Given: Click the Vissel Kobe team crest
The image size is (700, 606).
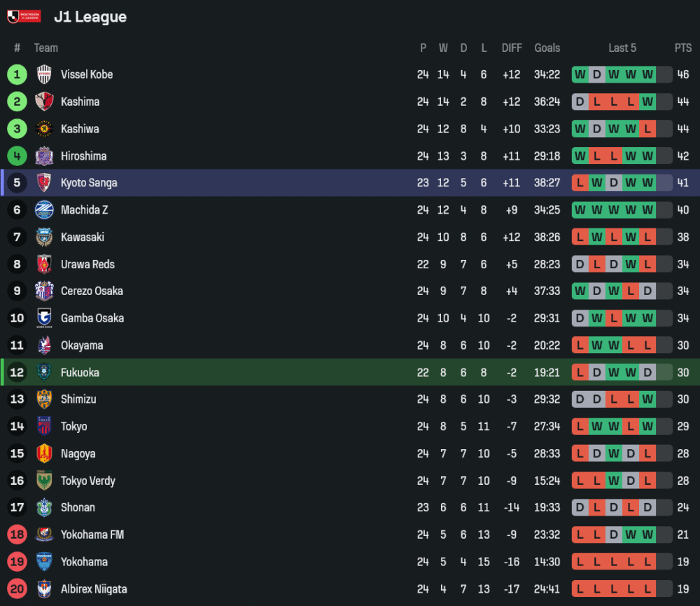Looking at the screenshot, I should tap(44, 74).
